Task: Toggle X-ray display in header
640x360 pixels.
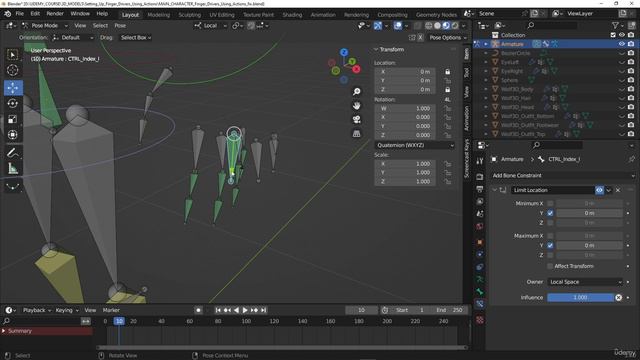Action: pyautogui.click(x=417, y=25)
